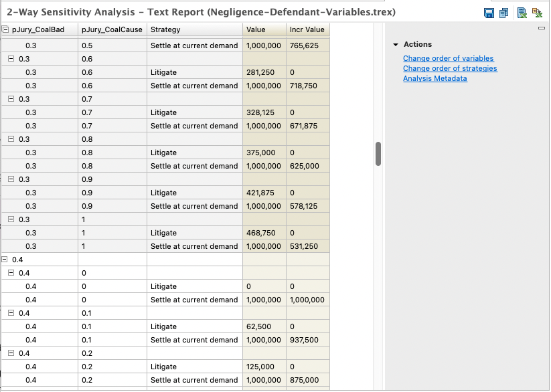Click the Value column header
Image resolution: width=551 pixels, height=392 pixels.
pos(264,29)
